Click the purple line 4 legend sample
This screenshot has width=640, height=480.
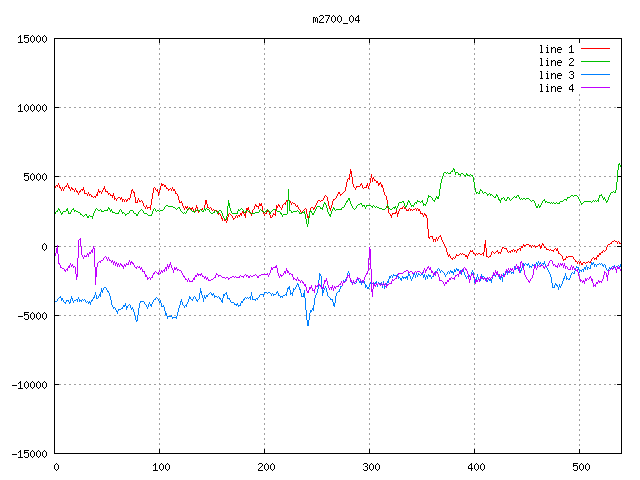pyautogui.click(x=595, y=88)
